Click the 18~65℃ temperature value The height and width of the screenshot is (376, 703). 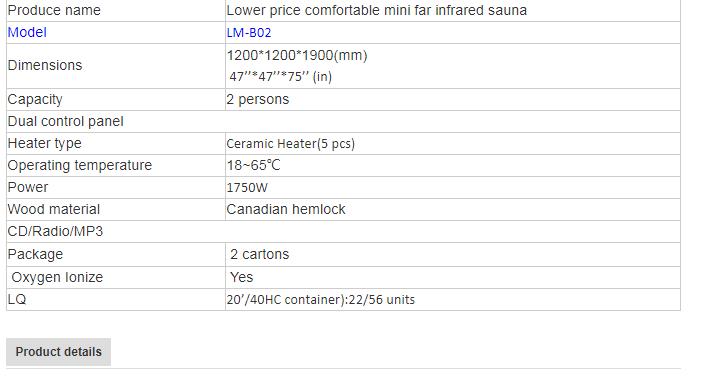pos(253,165)
